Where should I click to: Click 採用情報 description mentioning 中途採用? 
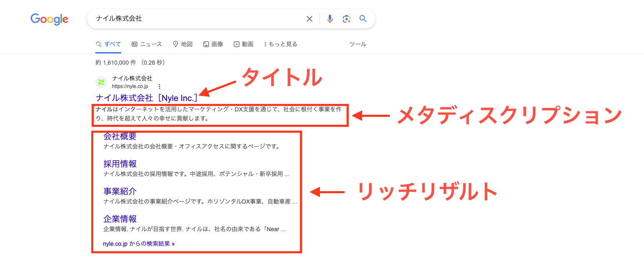[x=196, y=174]
